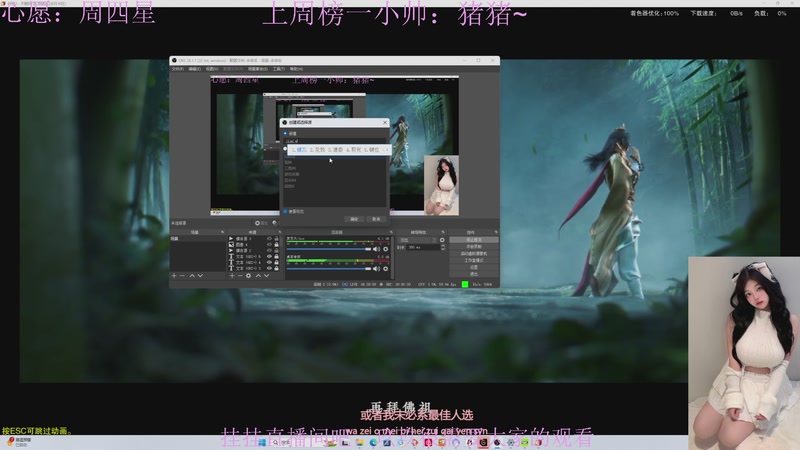Toggle lock on the bottom text source

point(277,268)
